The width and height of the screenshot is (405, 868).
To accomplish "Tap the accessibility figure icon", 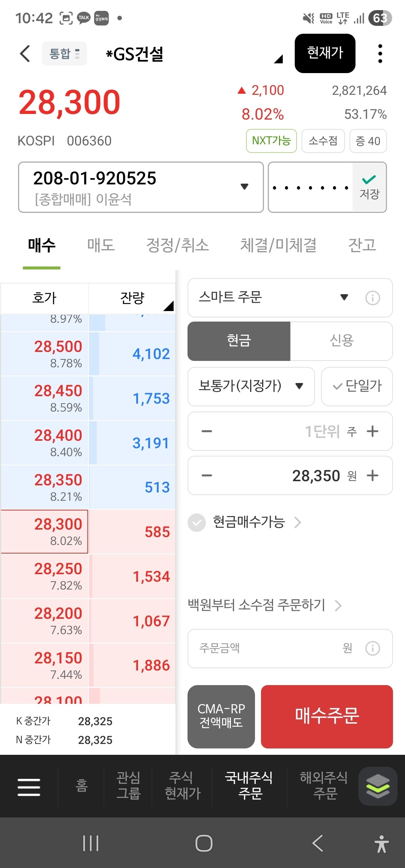I will click(382, 844).
